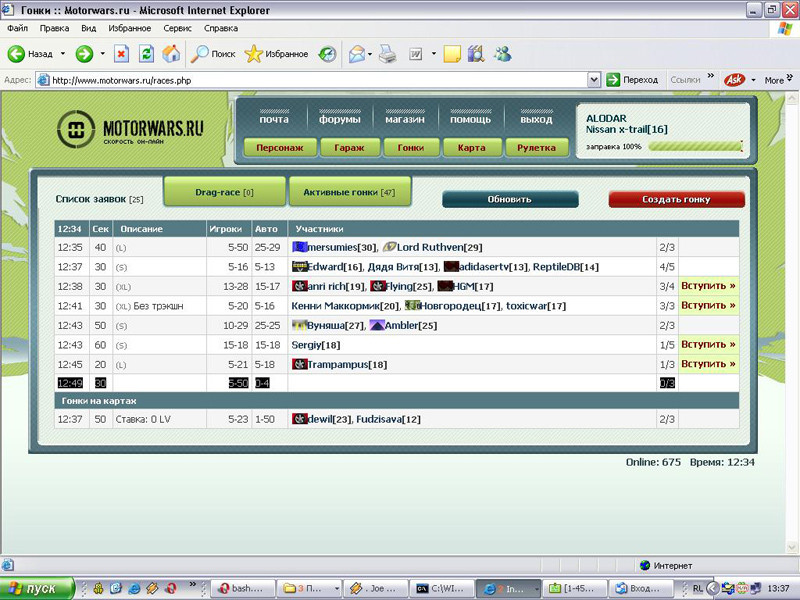Screen dimensions: 800x600
Task: Open Favorites with the star icon
Action: click(254, 54)
